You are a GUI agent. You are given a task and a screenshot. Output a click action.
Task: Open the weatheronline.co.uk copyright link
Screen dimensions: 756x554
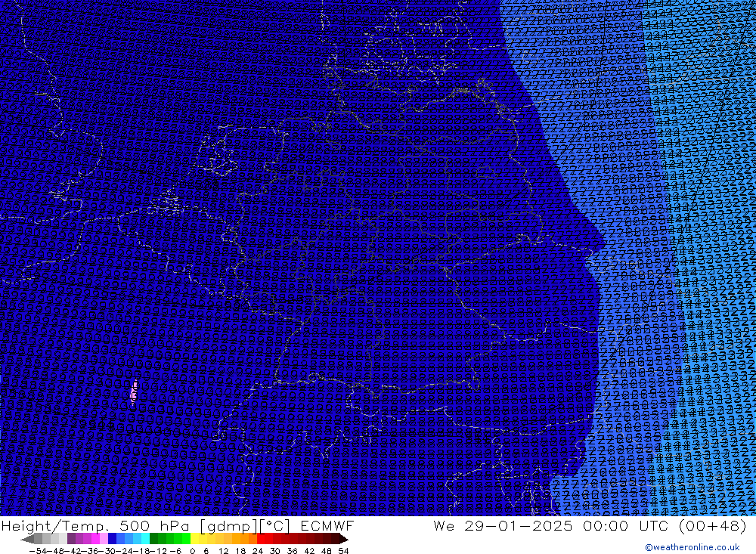point(692,547)
